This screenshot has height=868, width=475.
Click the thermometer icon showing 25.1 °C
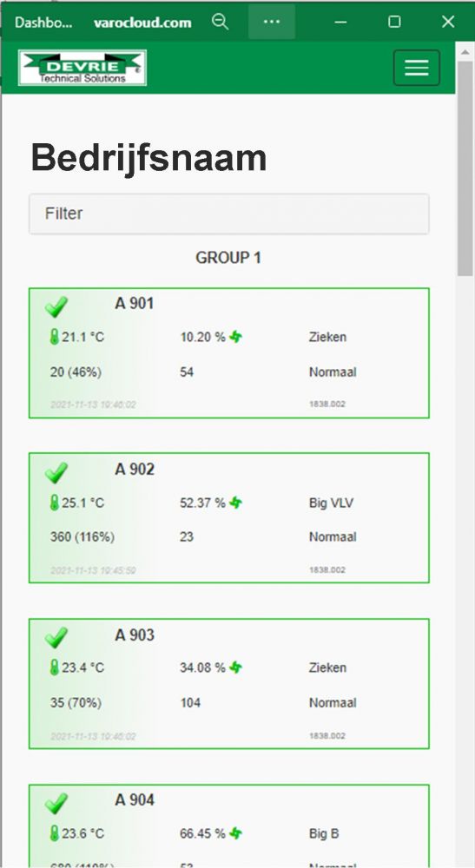coord(54,503)
